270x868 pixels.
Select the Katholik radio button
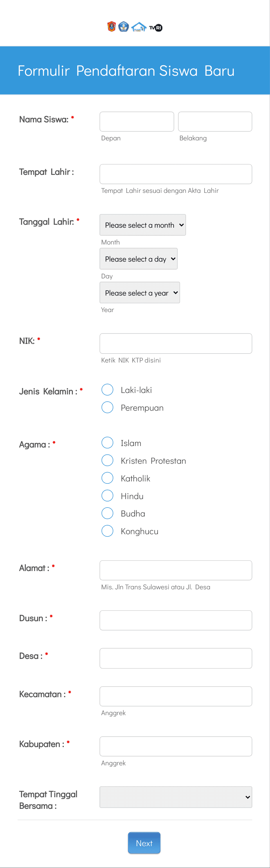point(107,478)
